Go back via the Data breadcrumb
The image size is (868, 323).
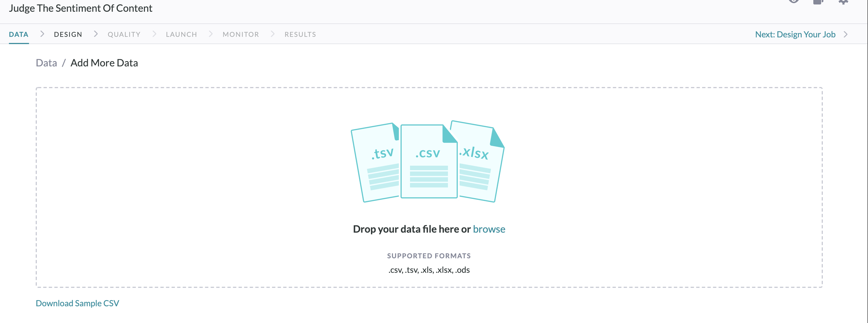(x=47, y=63)
